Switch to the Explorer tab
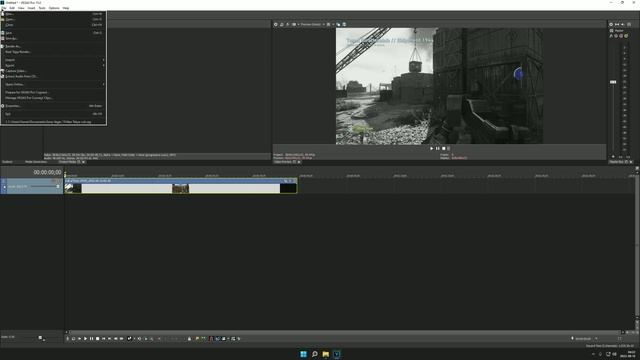The image size is (640, 360). click(x=7, y=162)
